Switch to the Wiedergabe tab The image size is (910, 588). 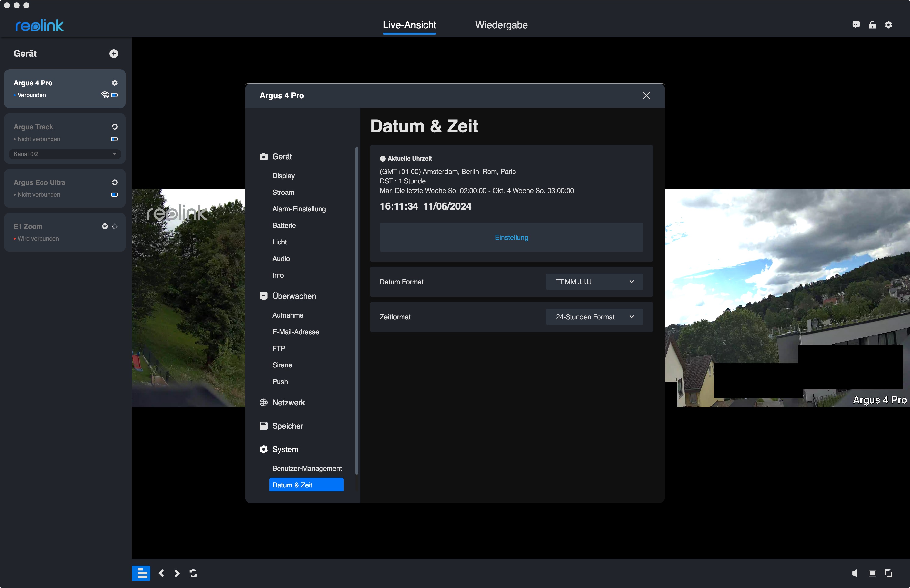tap(501, 25)
